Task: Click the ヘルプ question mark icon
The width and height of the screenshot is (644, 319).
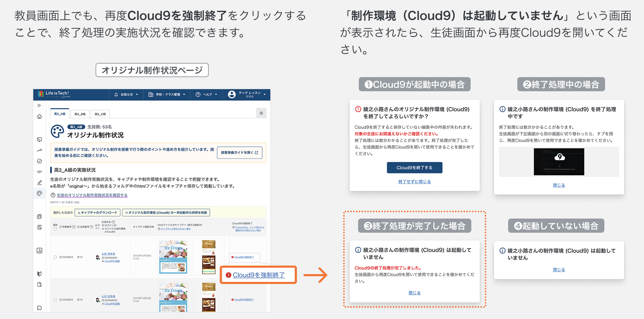Action: [198, 94]
